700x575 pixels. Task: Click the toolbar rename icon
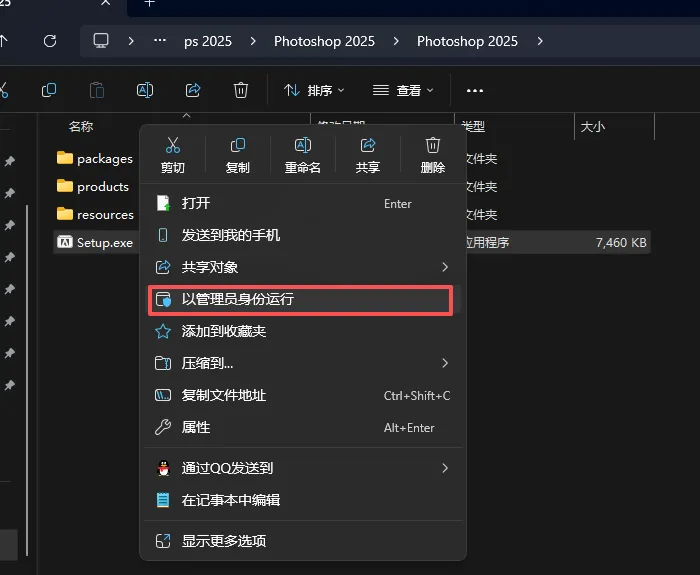(145, 90)
